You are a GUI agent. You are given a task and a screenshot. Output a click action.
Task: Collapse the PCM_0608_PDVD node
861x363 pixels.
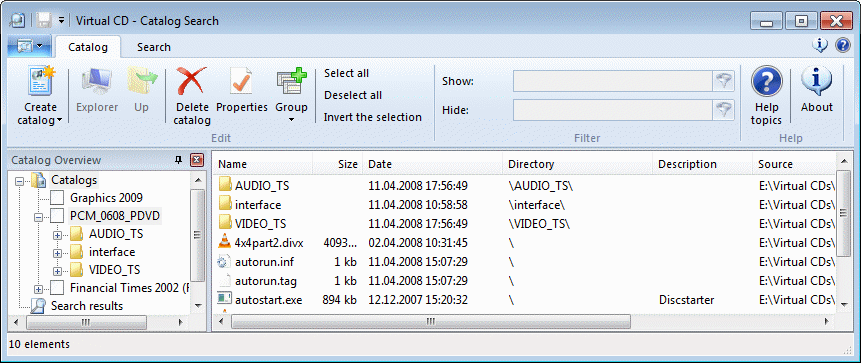[38, 216]
